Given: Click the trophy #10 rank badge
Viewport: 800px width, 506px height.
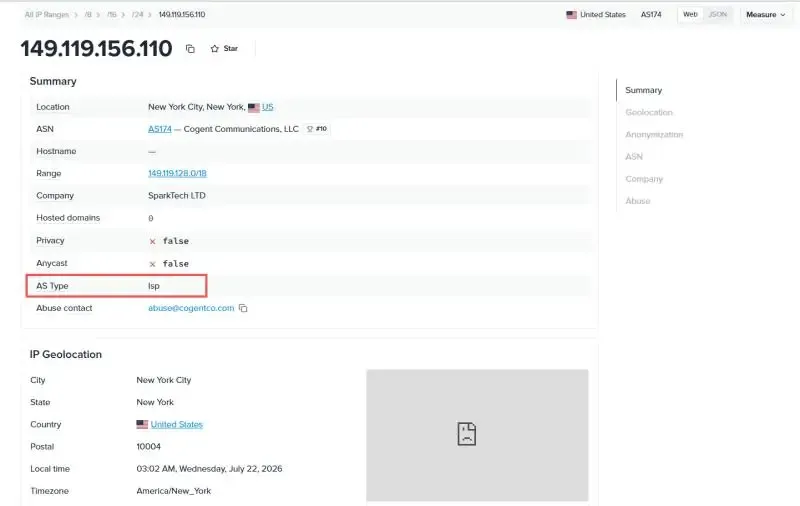Looking at the screenshot, I should coord(317,129).
